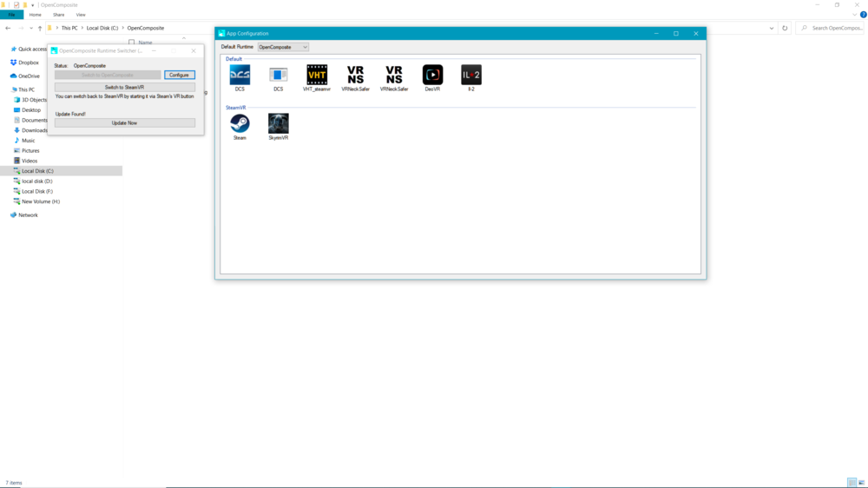
Task: Click Explorer up-folder arrow
Action: click(40, 28)
